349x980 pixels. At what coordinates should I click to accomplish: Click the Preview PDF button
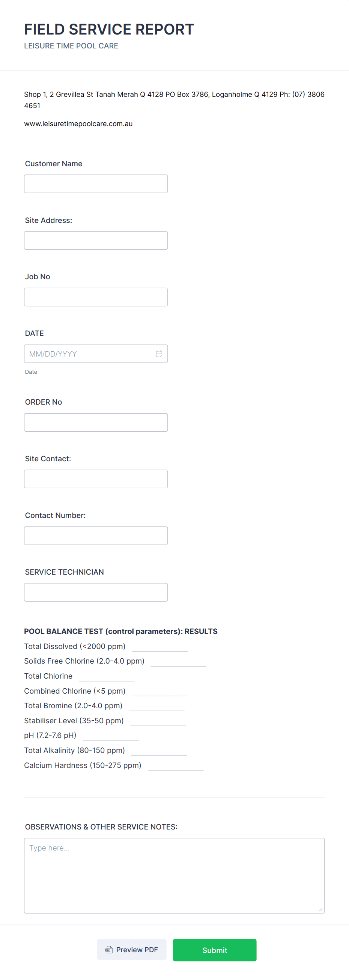[x=132, y=950]
